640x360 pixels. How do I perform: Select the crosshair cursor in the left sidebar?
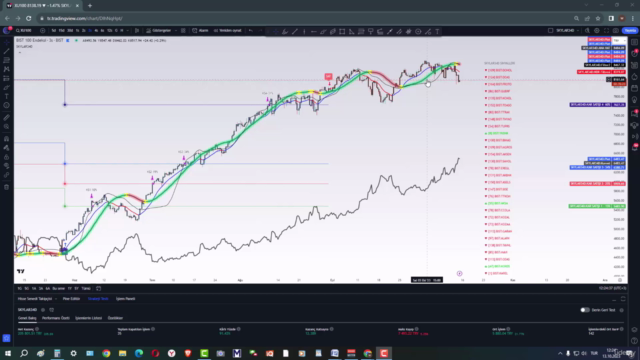click(6, 42)
